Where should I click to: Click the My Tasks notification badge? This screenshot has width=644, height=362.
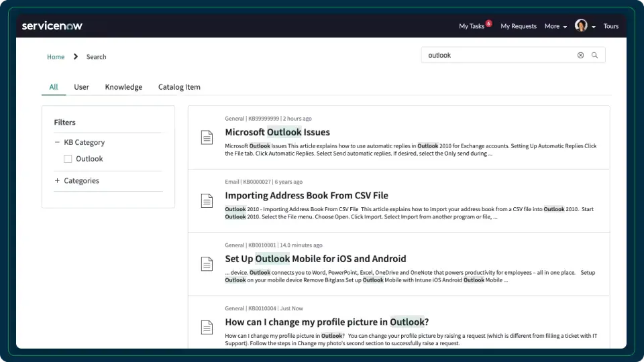488,23
